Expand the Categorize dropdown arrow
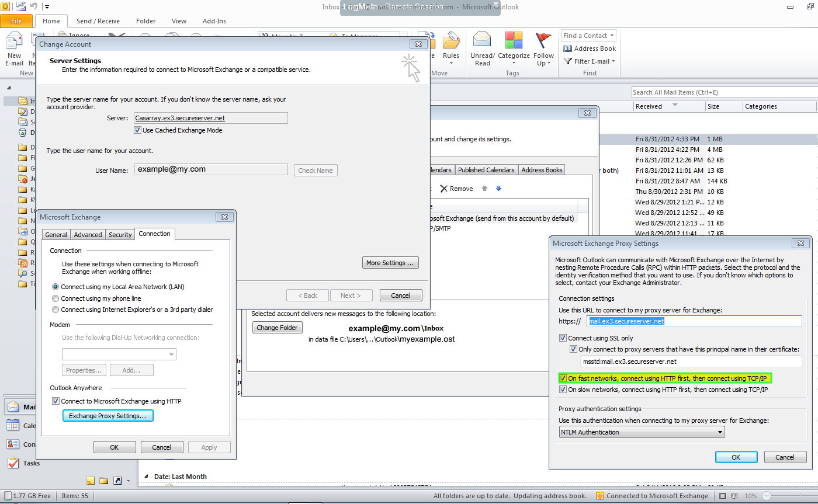Image resolution: width=818 pixels, height=504 pixels. pyautogui.click(x=514, y=64)
